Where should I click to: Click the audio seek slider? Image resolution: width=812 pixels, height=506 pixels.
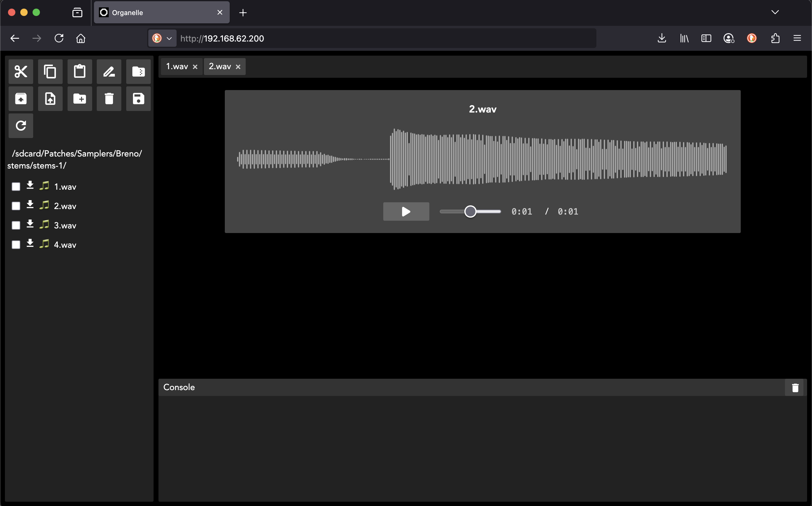[x=470, y=211]
